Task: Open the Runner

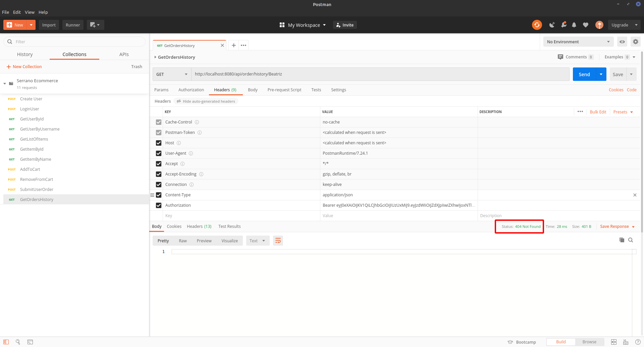Action: pyautogui.click(x=73, y=25)
